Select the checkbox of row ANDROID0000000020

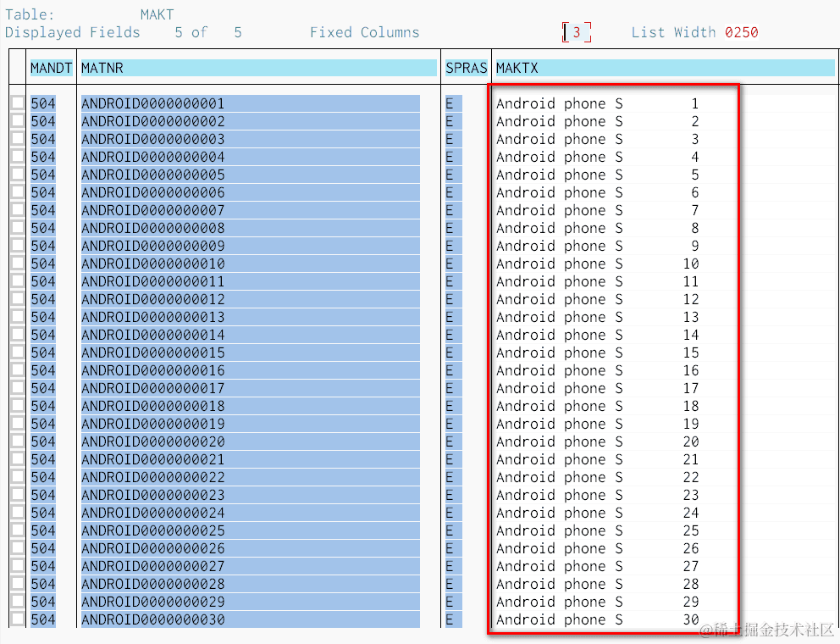(x=18, y=441)
